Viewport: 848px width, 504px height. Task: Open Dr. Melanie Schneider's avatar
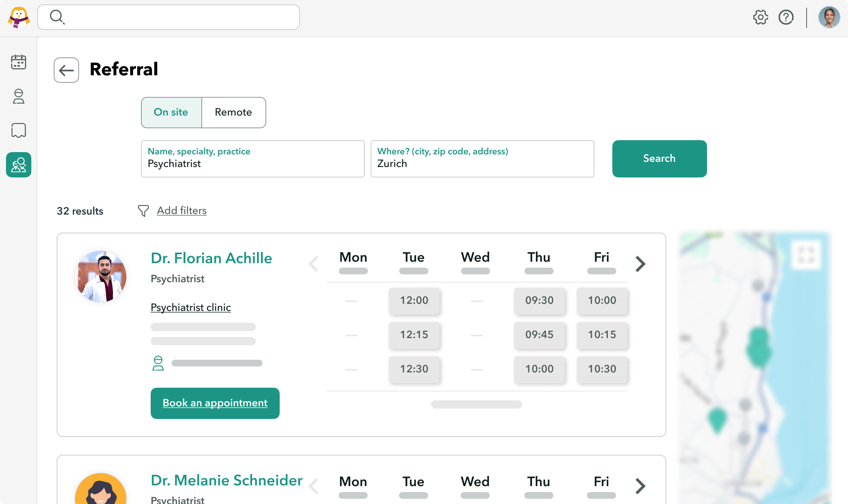click(101, 488)
